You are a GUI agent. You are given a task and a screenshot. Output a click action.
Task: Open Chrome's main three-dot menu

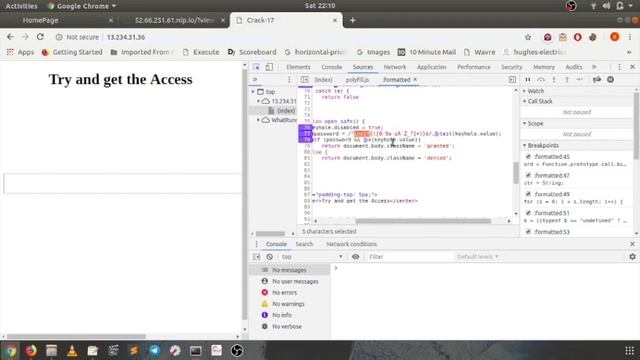tap(630, 37)
